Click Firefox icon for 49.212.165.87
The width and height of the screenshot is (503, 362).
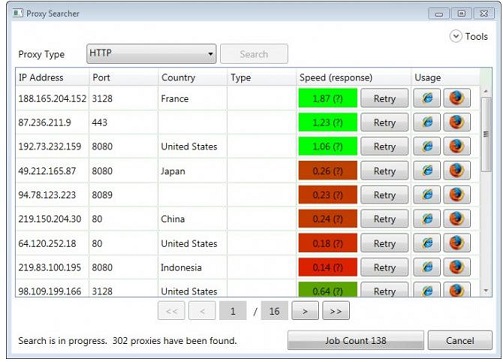pyautogui.click(x=457, y=171)
